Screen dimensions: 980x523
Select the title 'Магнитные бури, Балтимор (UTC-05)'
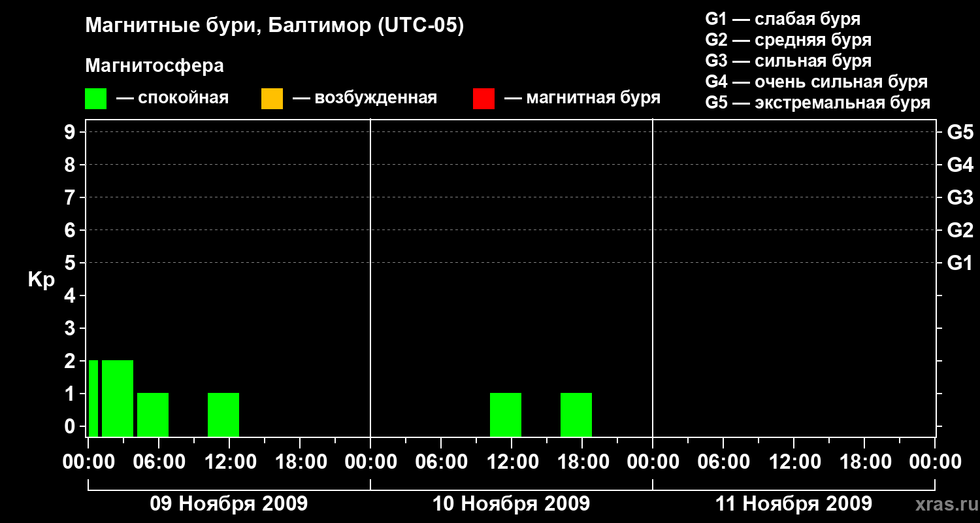pyautogui.click(x=274, y=26)
